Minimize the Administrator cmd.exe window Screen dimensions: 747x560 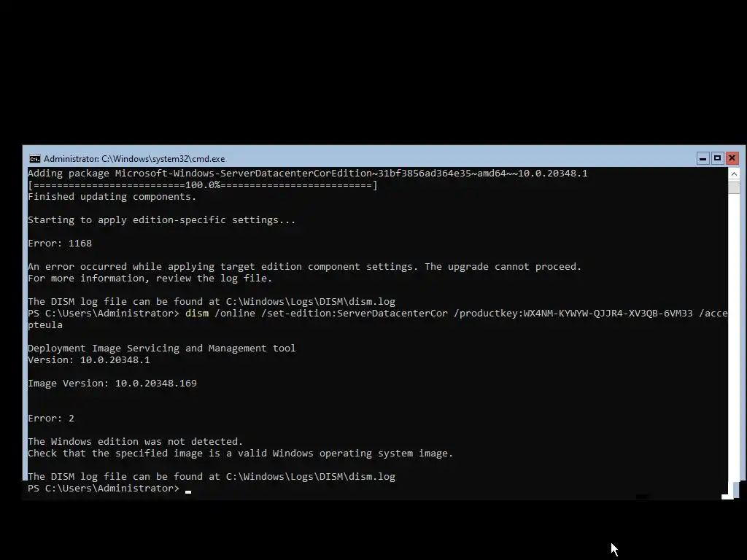click(703, 158)
